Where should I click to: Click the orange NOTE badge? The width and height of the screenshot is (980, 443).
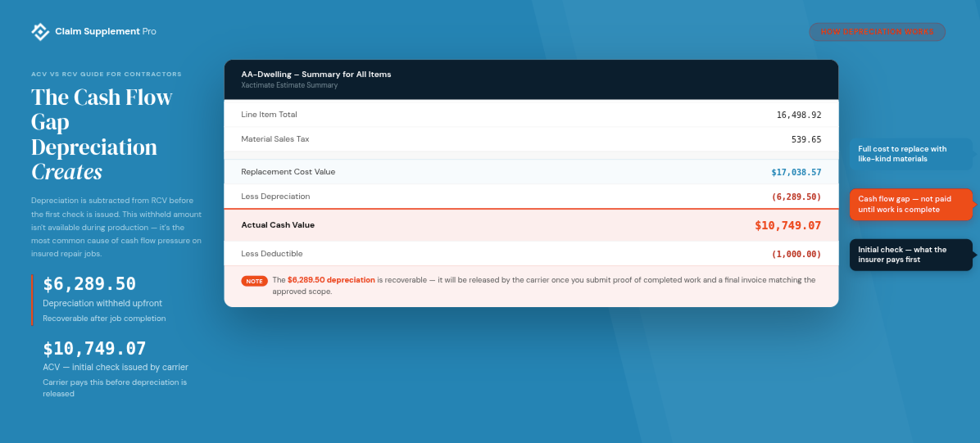(x=254, y=281)
